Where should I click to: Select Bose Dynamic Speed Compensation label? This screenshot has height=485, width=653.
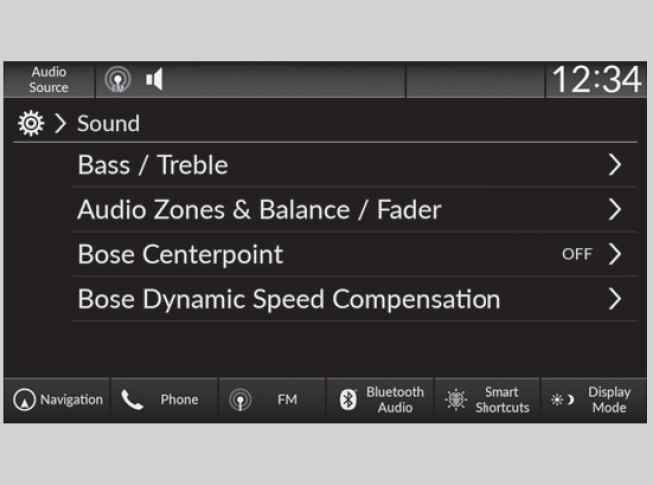(x=289, y=299)
